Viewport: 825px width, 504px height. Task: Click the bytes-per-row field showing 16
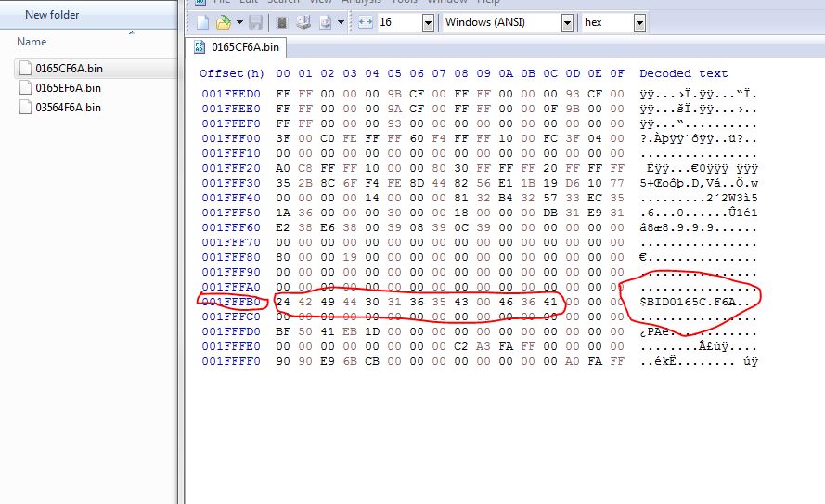click(400, 22)
